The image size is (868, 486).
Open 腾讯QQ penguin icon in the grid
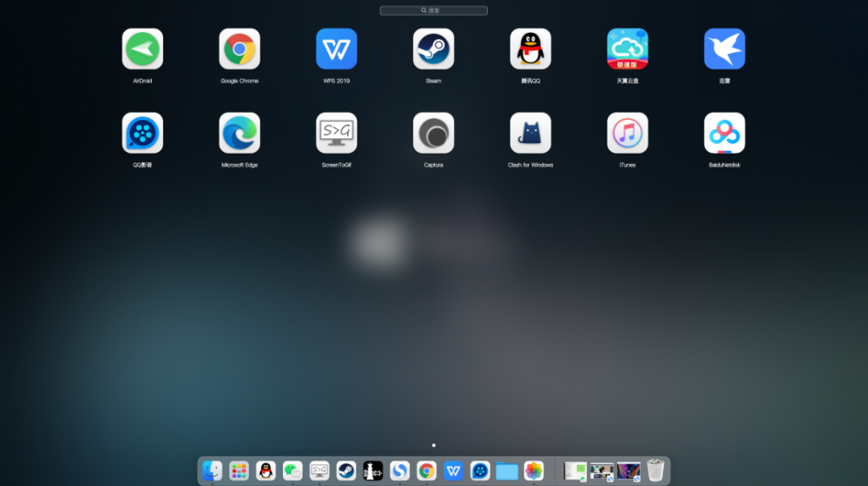pos(530,49)
